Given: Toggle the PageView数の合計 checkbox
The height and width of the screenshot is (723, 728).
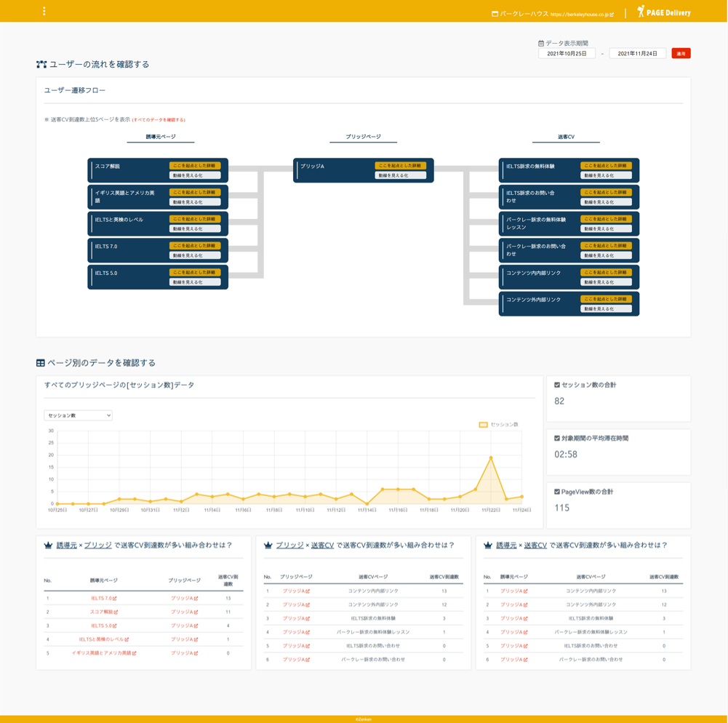Looking at the screenshot, I should tap(557, 492).
